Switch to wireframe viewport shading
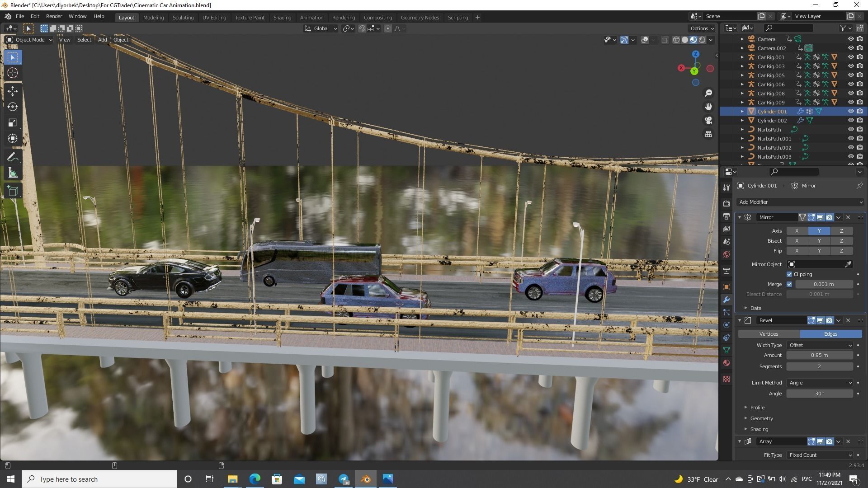The height and width of the screenshot is (488, 868). coord(676,40)
